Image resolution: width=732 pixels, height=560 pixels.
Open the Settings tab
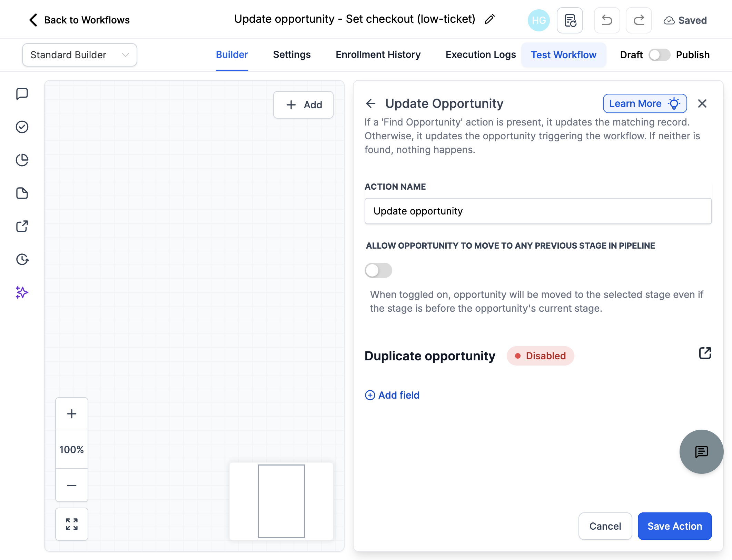point(292,55)
